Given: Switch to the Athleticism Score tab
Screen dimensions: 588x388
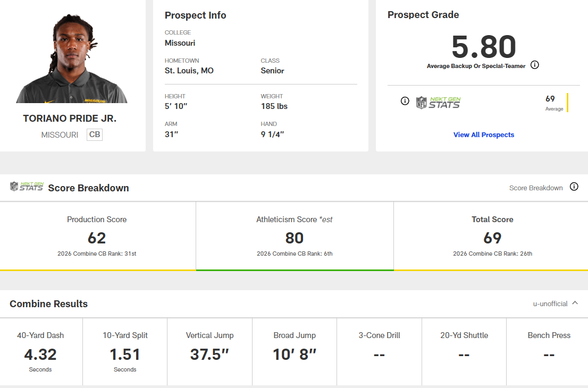Looking at the screenshot, I should (295, 236).
